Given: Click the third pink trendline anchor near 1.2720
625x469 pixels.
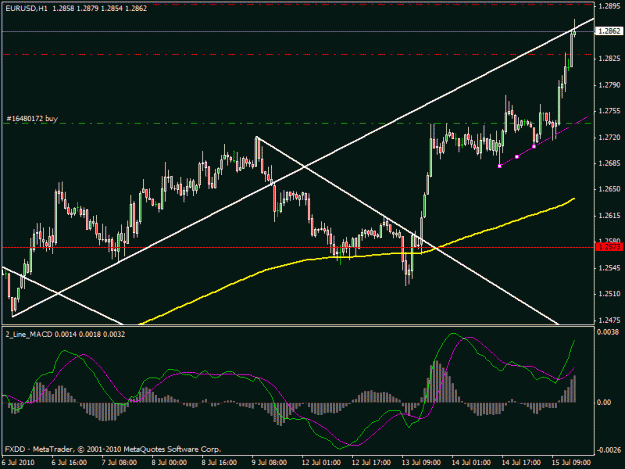Looking at the screenshot, I should [534, 147].
